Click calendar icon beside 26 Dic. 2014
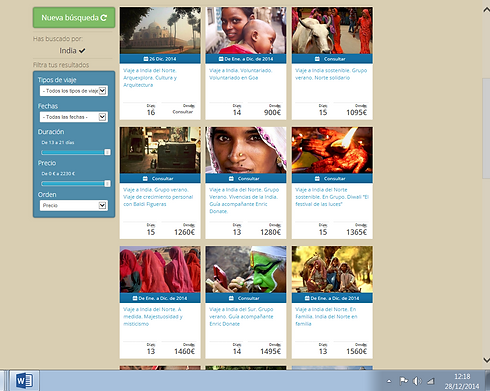Image resolution: width=490 pixels, height=391 pixels. click(146, 59)
